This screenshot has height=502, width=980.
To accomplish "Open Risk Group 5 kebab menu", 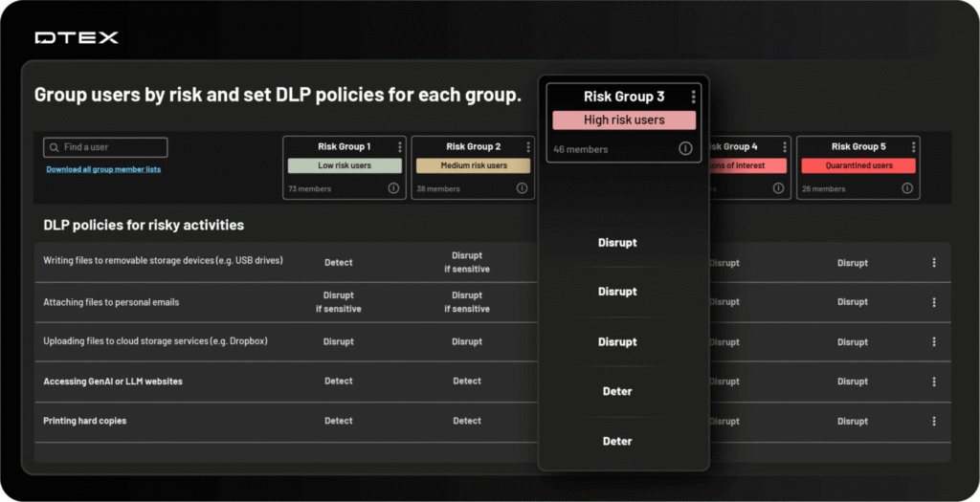I will click(914, 147).
